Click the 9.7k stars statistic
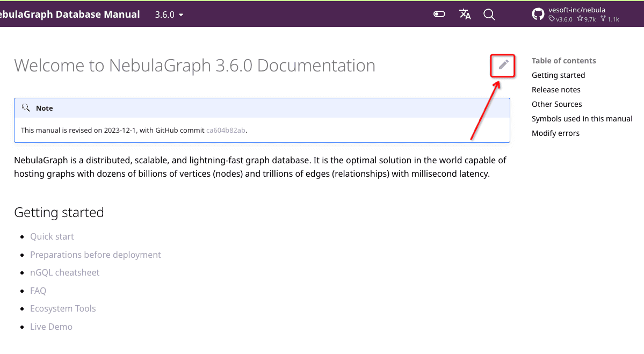 coord(586,19)
